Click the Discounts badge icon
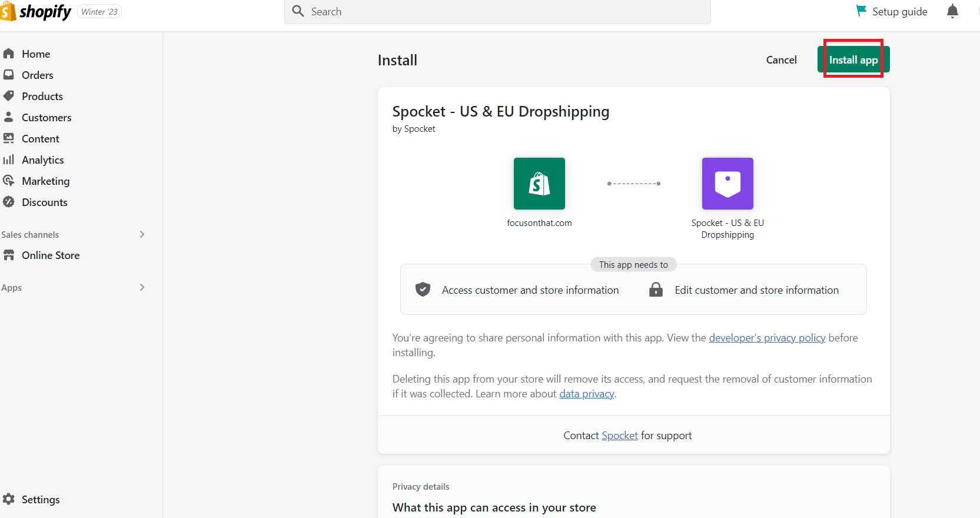 click(8, 202)
